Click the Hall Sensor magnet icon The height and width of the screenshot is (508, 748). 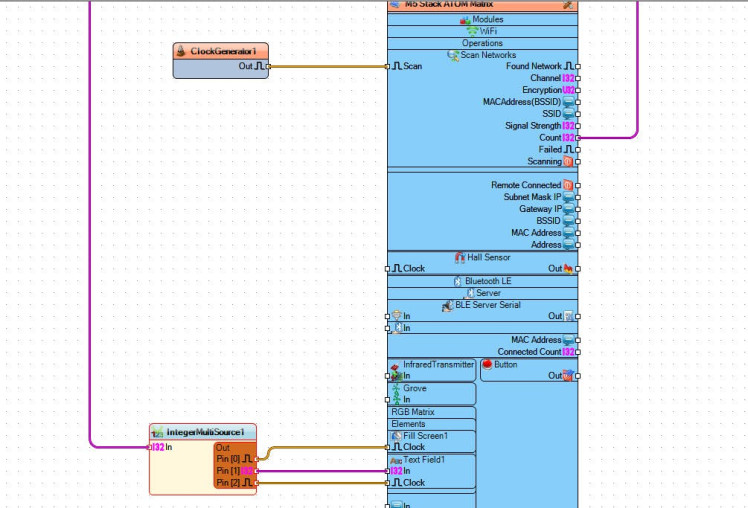(x=460, y=257)
